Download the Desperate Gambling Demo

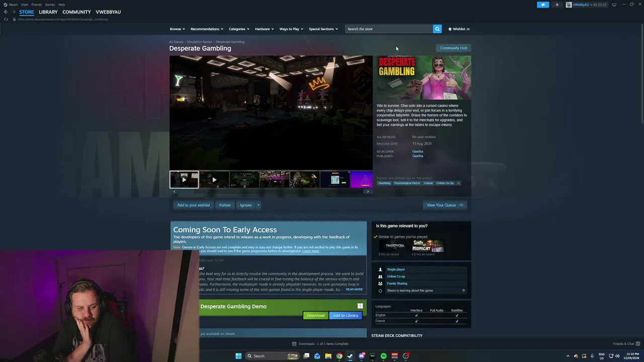(x=315, y=315)
